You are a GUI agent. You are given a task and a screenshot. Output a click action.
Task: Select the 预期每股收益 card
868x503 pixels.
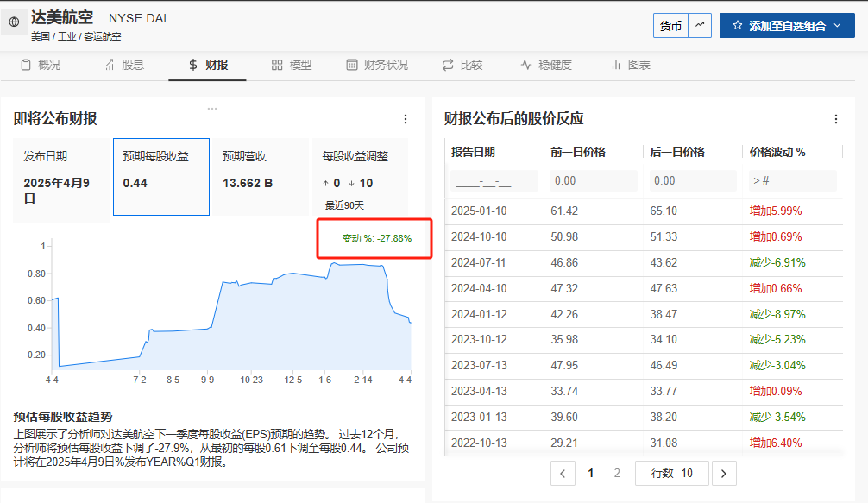click(x=161, y=177)
